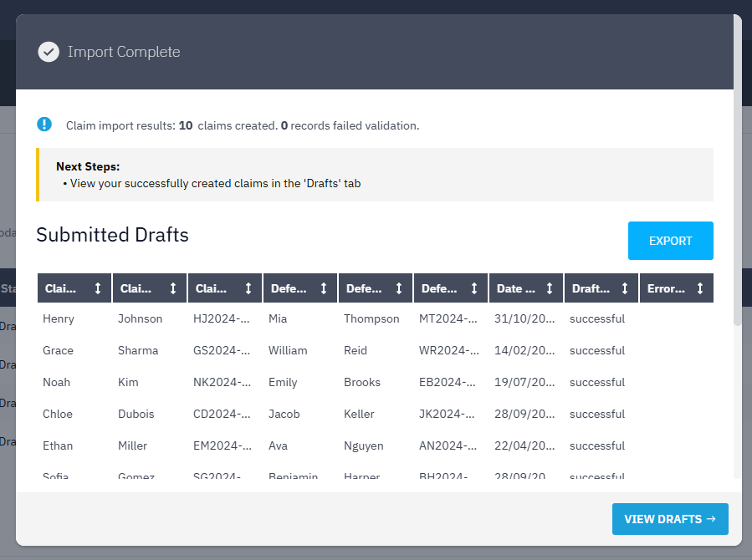Sort the table by the Date column
The width and height of the screenshot is (752, 560).
[549, 288]
